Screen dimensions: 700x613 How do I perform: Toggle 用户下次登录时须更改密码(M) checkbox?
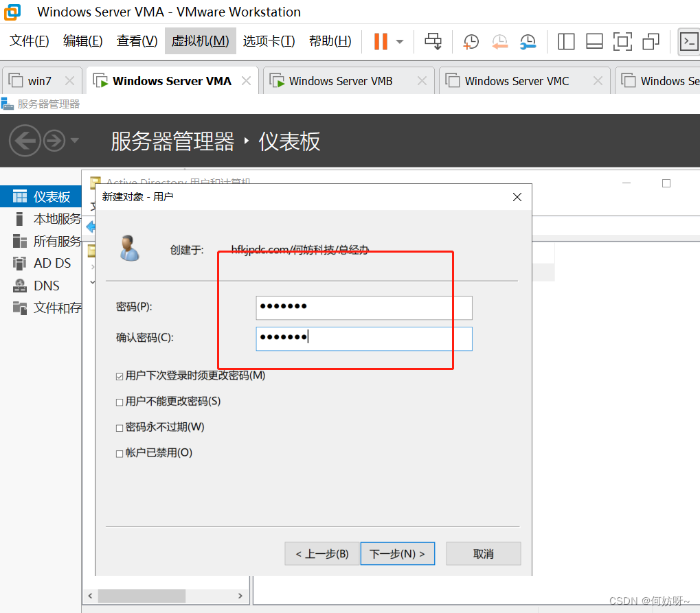coord(120,377)
